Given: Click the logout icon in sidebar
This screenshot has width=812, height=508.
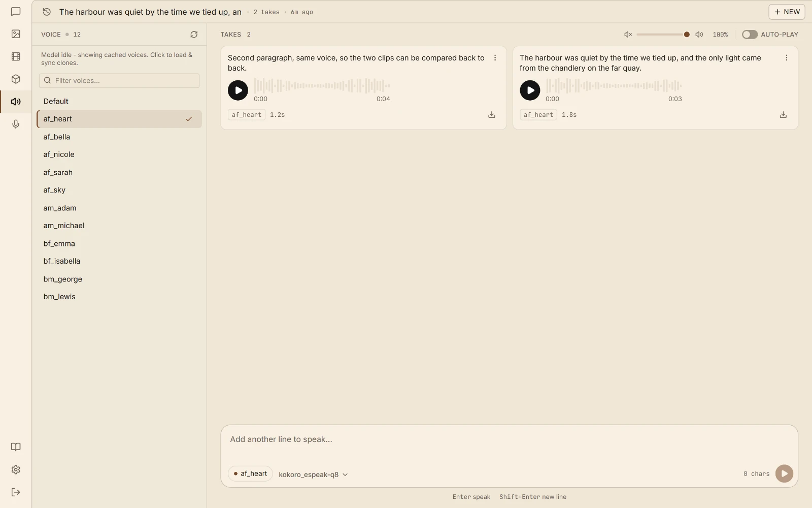Looking at the screenshot, I should pyautogui.click(x=16, y=492).
